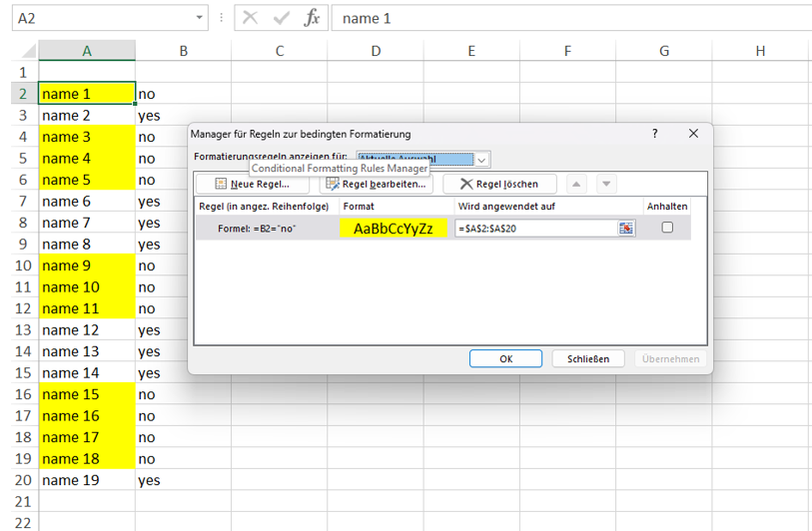Open the Insert Function fx icon

pyautogui.click(x=312, y=18)
